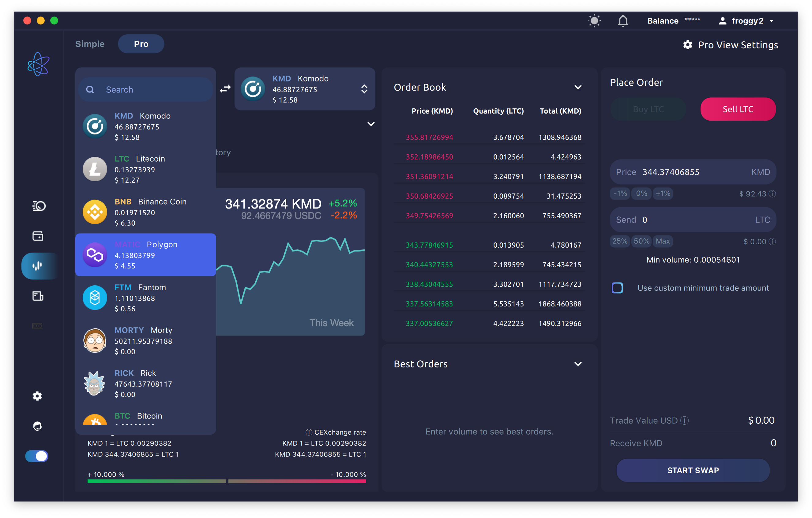Collapse the Order Book panel
This screenshot has height=518, width=812.
click(x=578, y=87)
